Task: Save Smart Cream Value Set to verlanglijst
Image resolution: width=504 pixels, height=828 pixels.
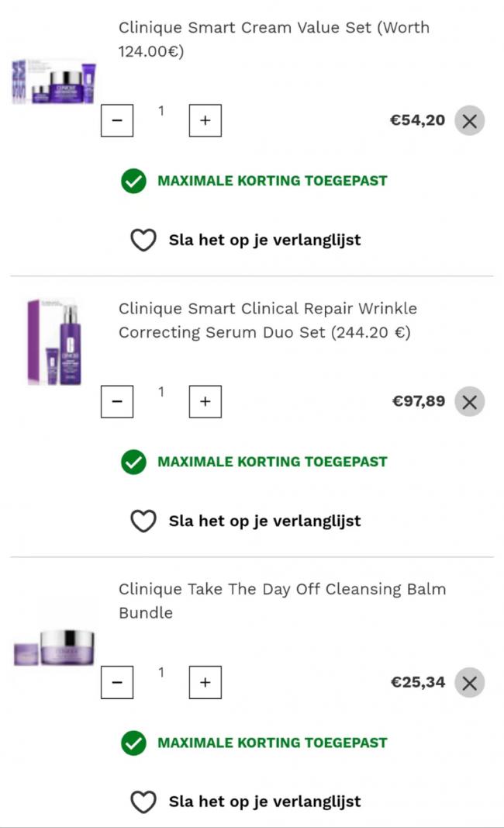Action: click(264, 240)
